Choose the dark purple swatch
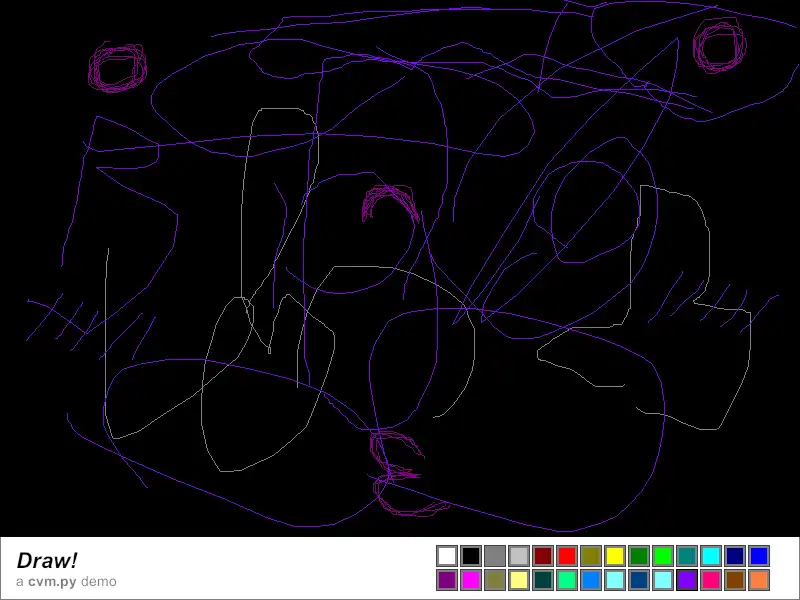Viewport: 800px width, 600px height. tap(447, 580)
